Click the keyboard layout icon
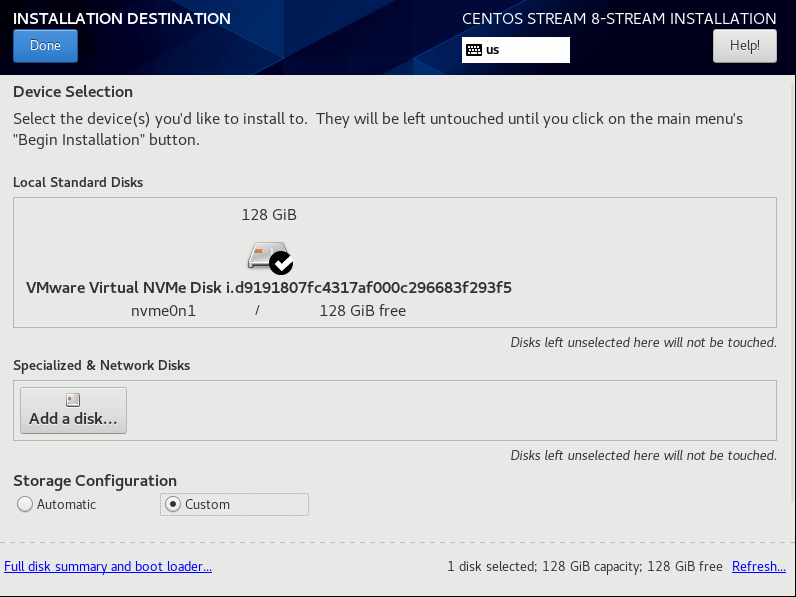Image resolution: width=796 pixels, height=597 pixels. click(474, 50)
